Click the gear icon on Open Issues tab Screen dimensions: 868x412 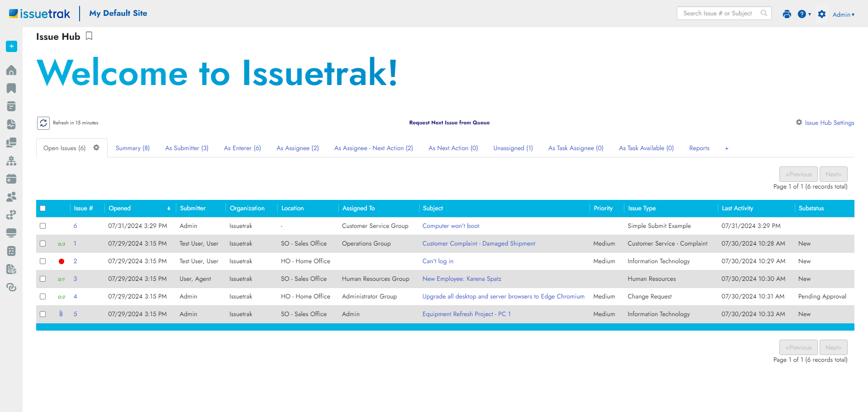(x=96, y=147)
